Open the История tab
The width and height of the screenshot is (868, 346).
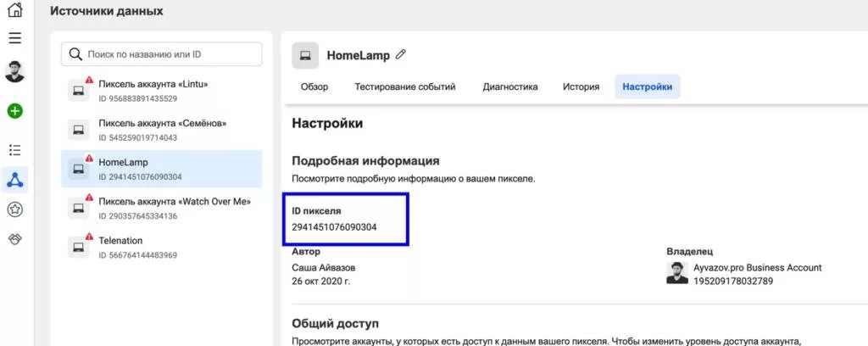click(581, 86)
